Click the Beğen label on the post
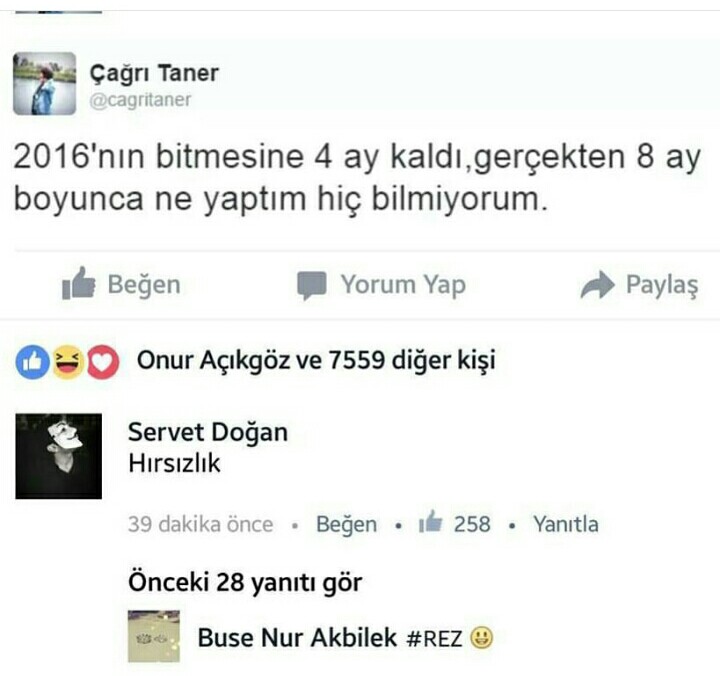720x676 pixels. point(144,284)
